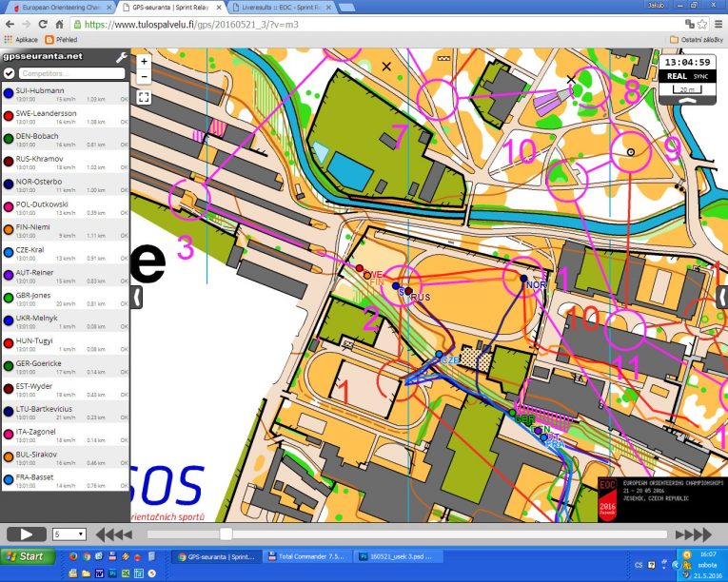This screenshot has height=582, width=728.
Task: Collapse the competitor sidebar with left arrow
Action: 136,297
